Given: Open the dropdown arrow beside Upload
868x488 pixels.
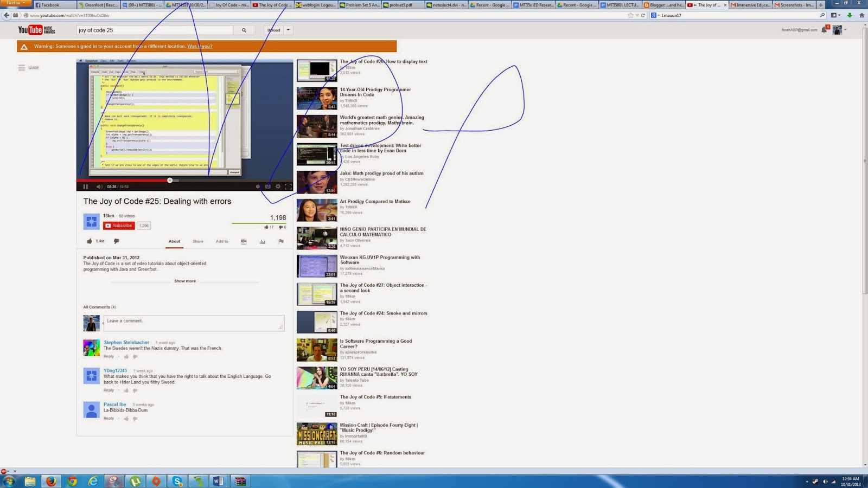Looking at the screenshot, I should tap(288, 30).
